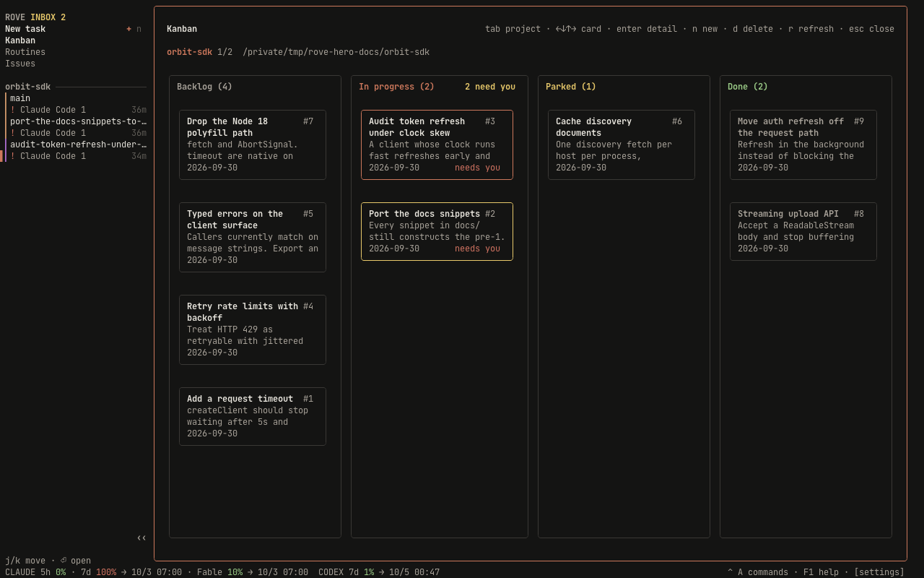
Task: Click the Backlog (4) column header
Action: [204, 87]
